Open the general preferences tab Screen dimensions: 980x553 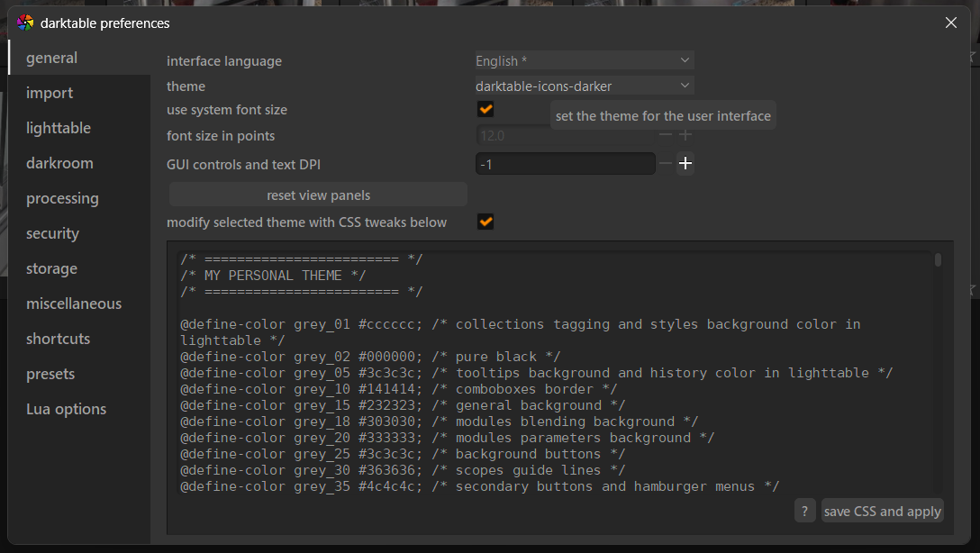point(80,58)
